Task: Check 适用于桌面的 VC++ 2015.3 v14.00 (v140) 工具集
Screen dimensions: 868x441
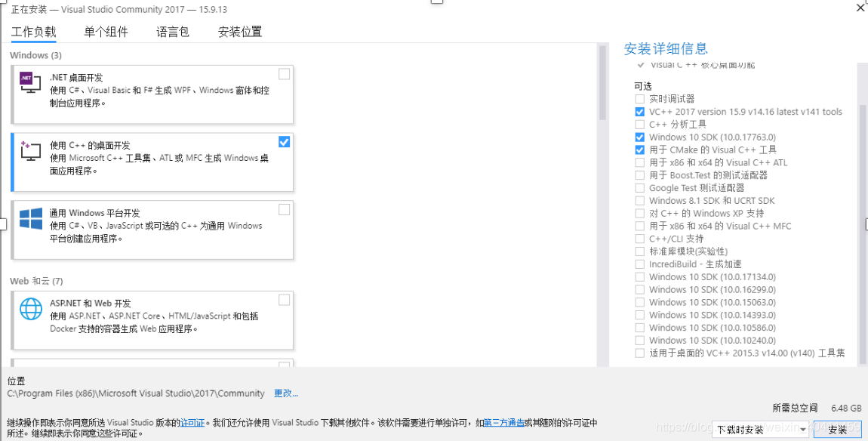Action: pyautogui.click(x=639, y=353)
